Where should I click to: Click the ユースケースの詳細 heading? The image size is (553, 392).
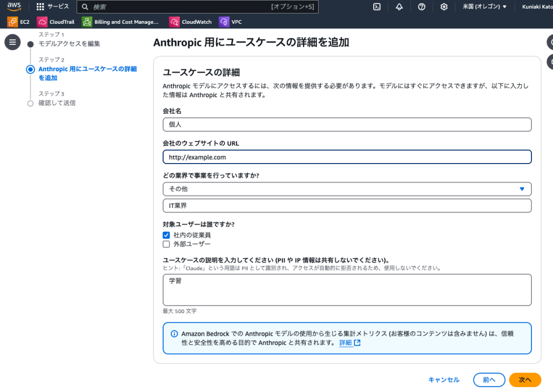(201, 72)
